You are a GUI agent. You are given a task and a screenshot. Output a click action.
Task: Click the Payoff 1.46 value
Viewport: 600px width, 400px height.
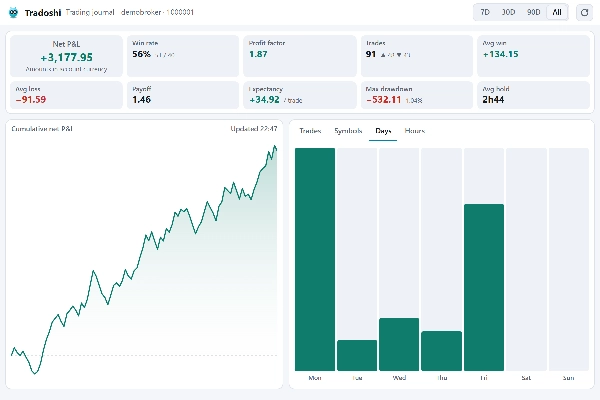pos(142,100)
